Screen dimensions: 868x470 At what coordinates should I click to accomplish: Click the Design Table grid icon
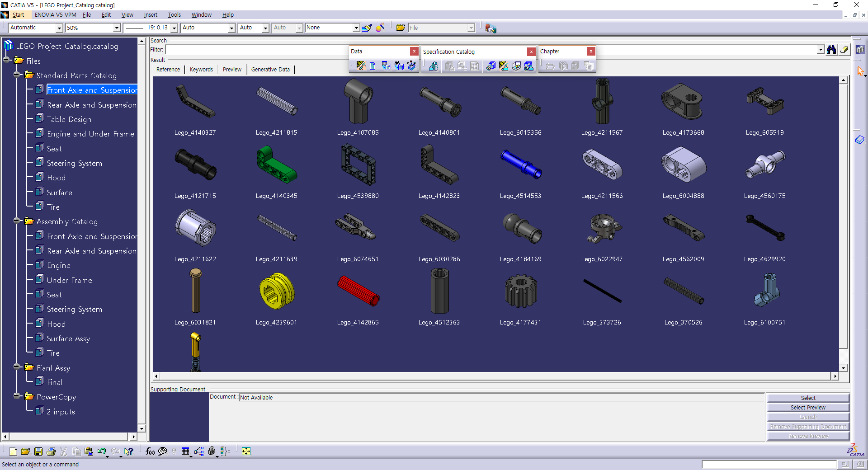click(x=185, y=451)
